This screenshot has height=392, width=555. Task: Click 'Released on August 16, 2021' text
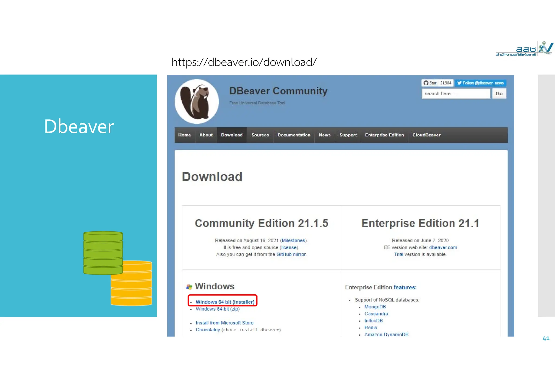pos(247,240)
